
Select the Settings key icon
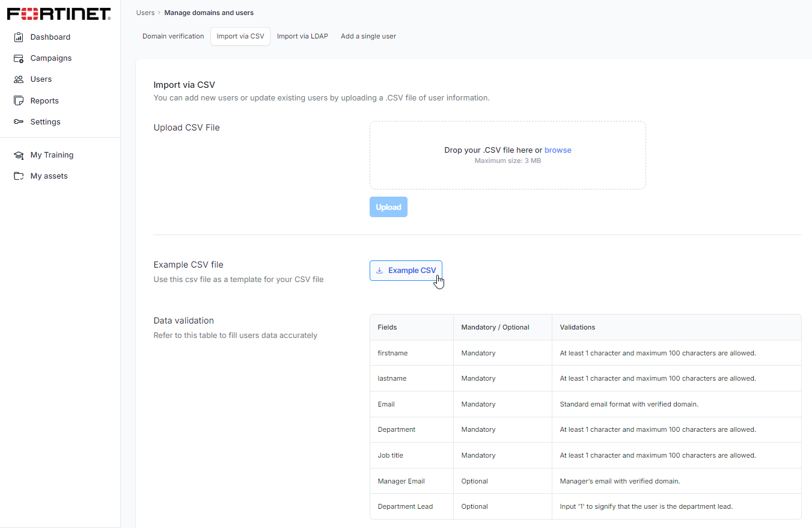pyautogui.click(x=19, y=121)
